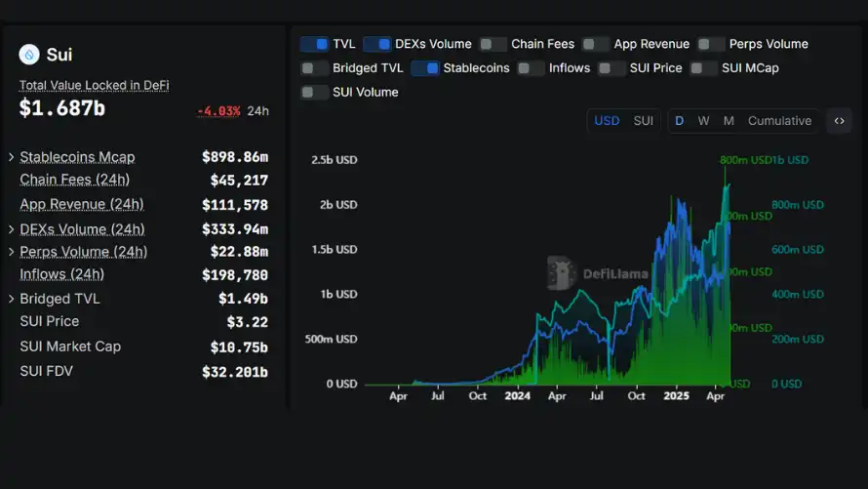This screenshot has height=489, width=868.
Task: Click the $898.86m stablecoins value
Action: 235,157
